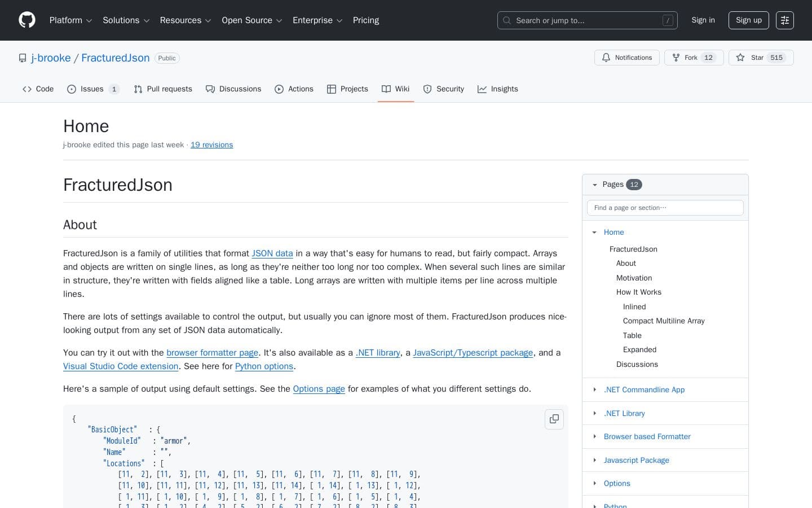Jump to the How It Works section
Screen dimensions: 812x508
pyautogui.click(x=639, y=292)
